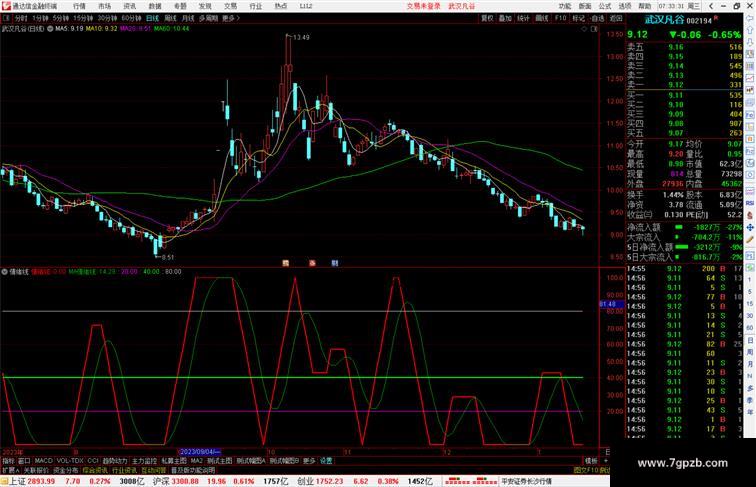Select the VOL-TDX indicator tab
The width and height of the screenshot is (756, 487).
click(70, 461)
